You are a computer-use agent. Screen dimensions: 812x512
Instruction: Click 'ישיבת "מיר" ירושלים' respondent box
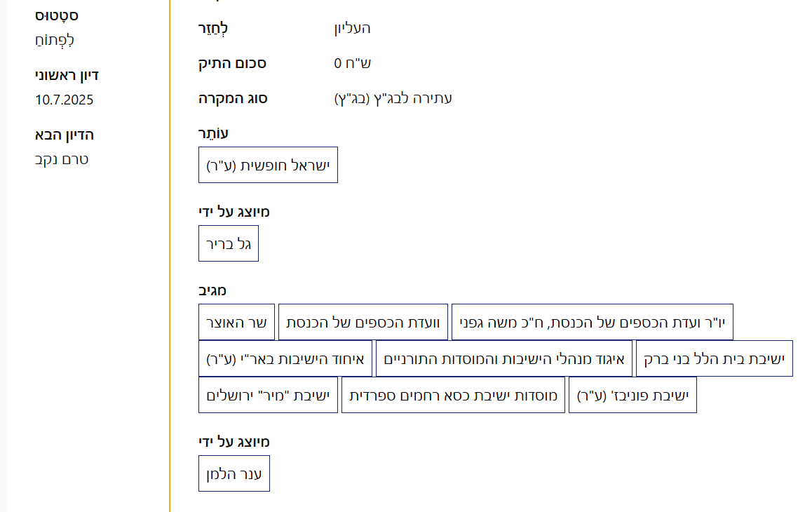(x=267, y=394)
